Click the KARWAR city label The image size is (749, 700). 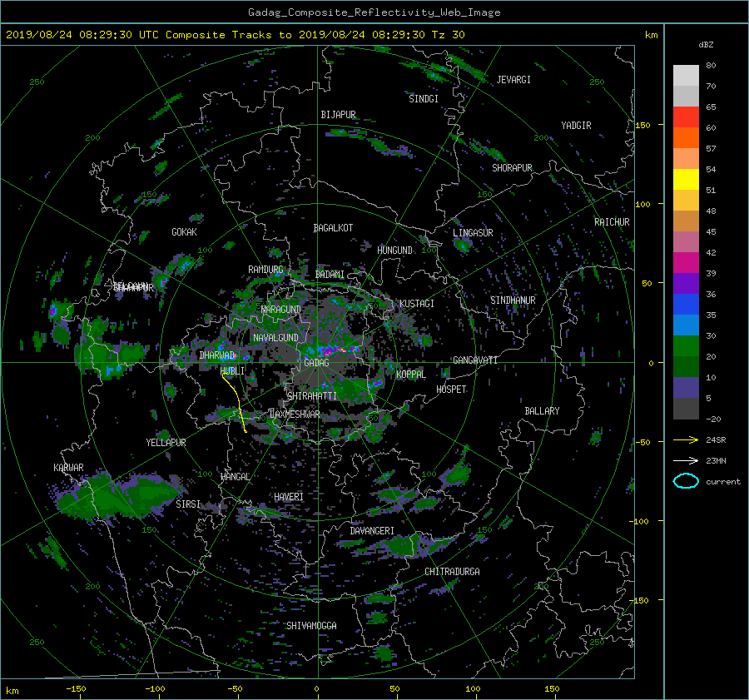point(68,468)
